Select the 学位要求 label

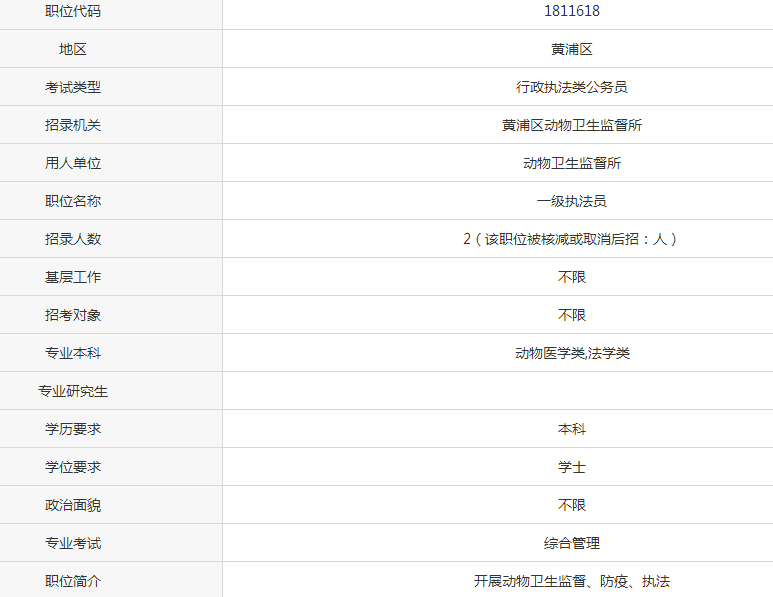[x=73, y=467]
